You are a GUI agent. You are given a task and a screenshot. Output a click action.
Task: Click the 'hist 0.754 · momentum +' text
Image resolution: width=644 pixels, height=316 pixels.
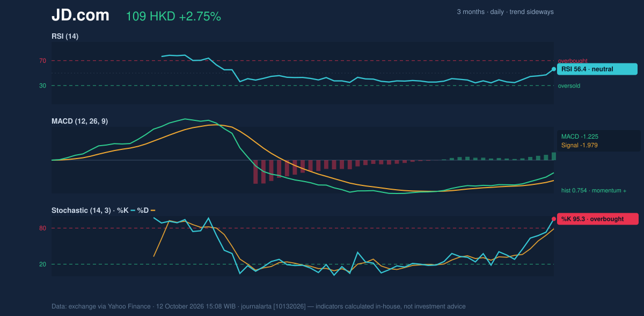594,190
